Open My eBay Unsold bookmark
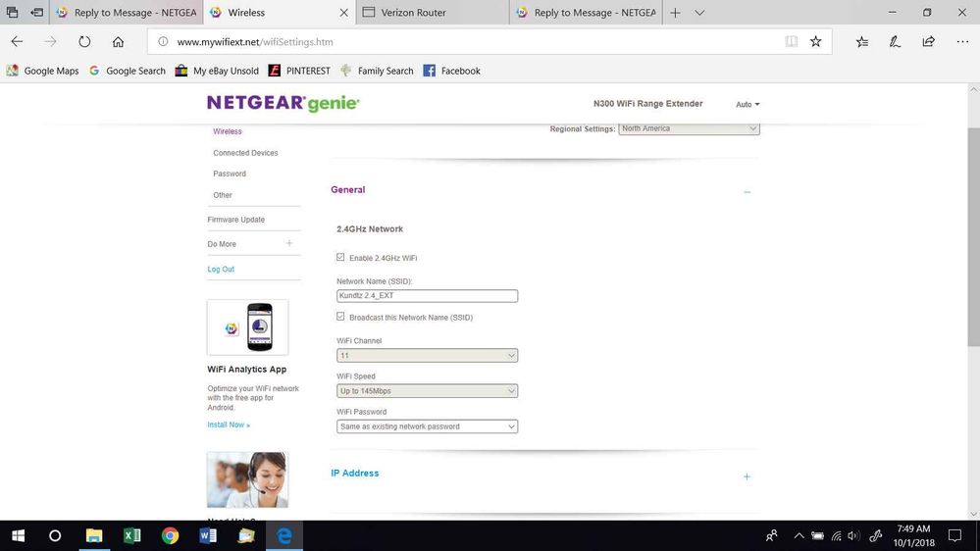Image resolution: width=980 pixels, height=551 pixels. [x=217, y=71]
